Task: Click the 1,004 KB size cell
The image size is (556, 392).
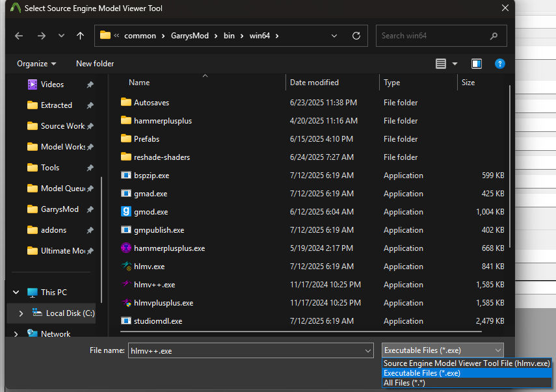Action: click(x=490, y=212)
